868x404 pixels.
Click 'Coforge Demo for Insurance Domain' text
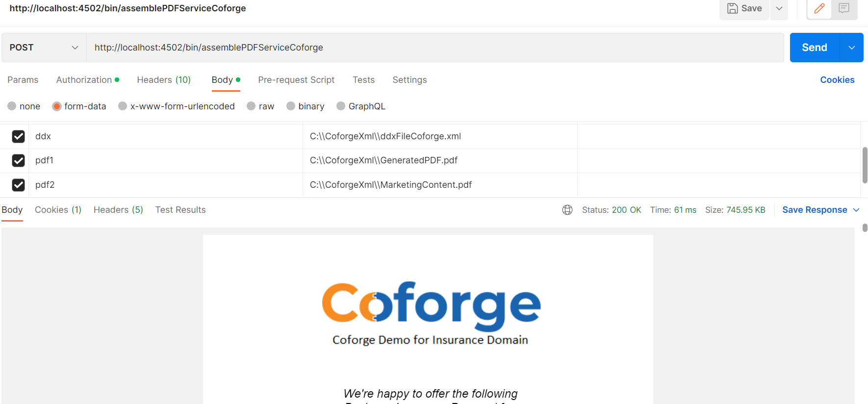(430, 340)
